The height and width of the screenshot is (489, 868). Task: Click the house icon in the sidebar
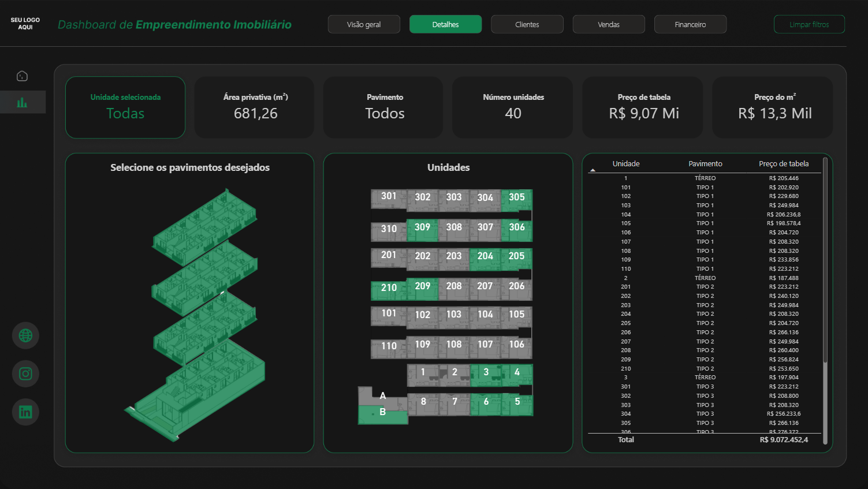(x=22, y=76)
